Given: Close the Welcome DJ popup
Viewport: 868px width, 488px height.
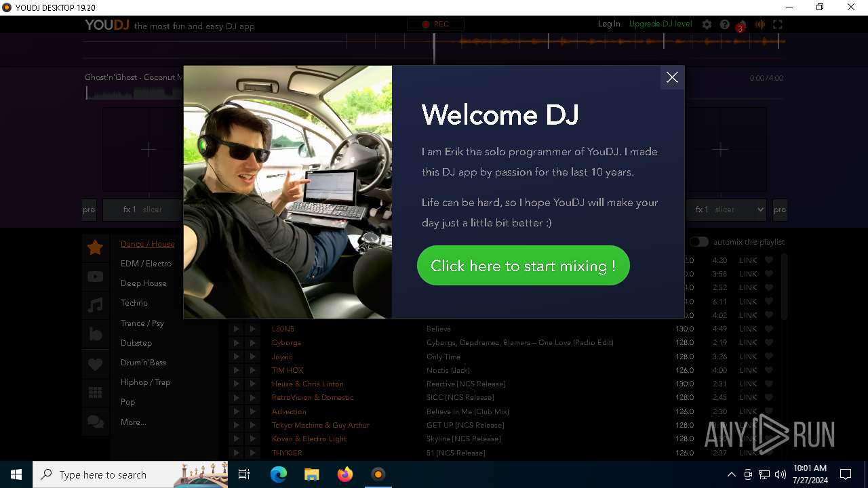Looking at the screenshot, I should [672, 77].
